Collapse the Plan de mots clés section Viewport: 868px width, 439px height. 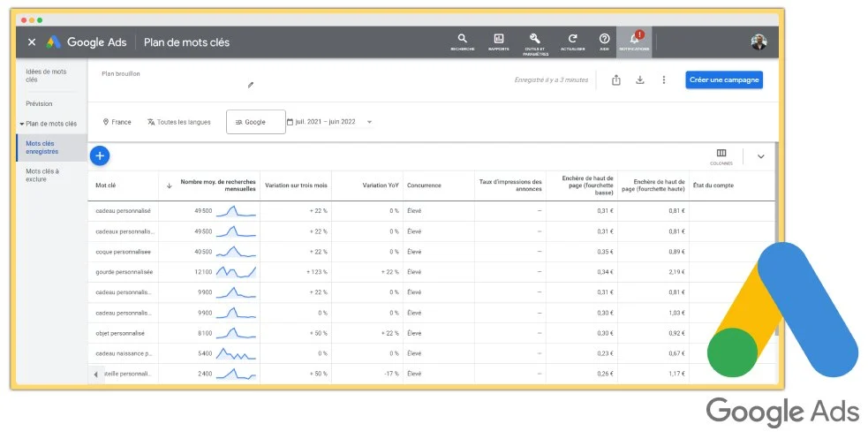tap(22, 124)
